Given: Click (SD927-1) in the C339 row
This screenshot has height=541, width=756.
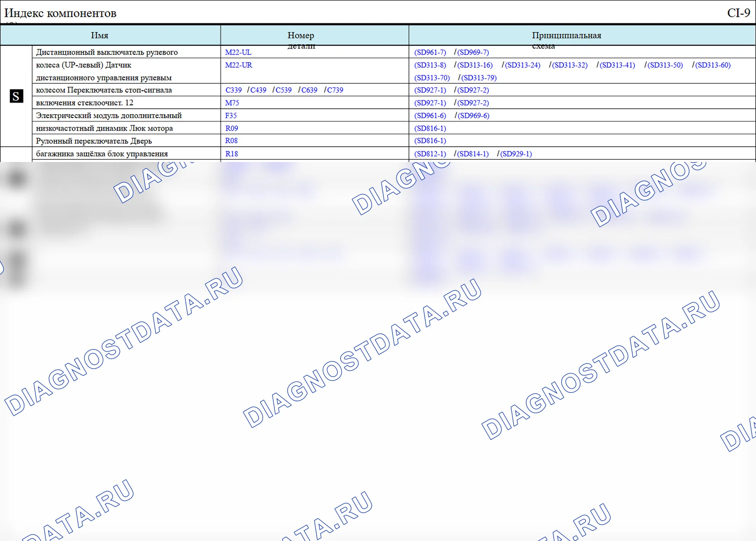Looking at the screenshot, I should point(430,90).
